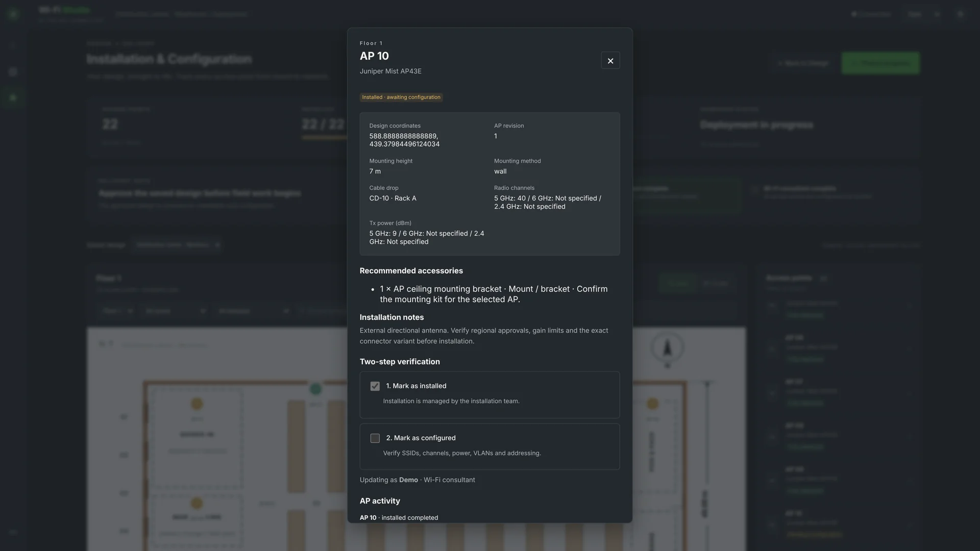Click the AP revision value 1
980x551 pixels.
(496, 136)
